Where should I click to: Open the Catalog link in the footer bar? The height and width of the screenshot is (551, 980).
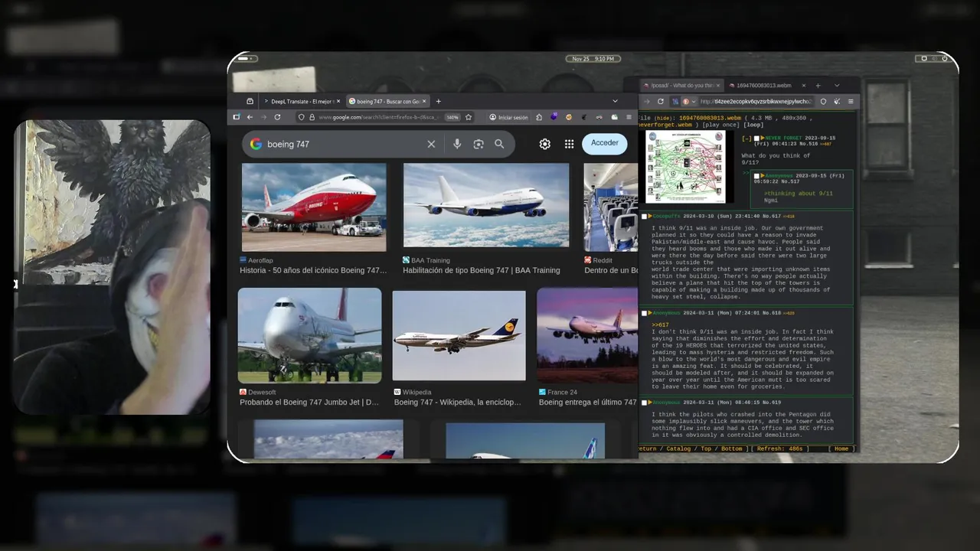pyautogui.click(x=678, y=448)
